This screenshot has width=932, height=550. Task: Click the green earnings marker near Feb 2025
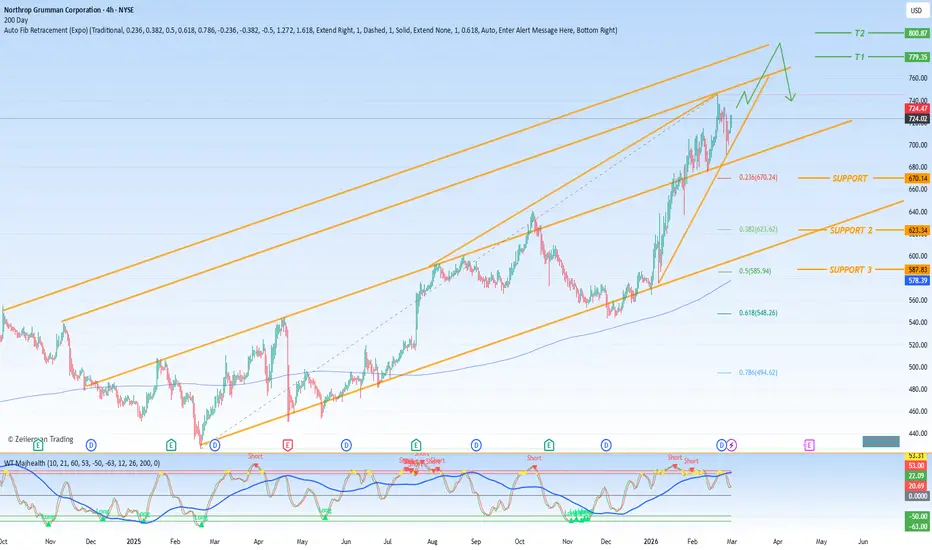coord(171,445)
